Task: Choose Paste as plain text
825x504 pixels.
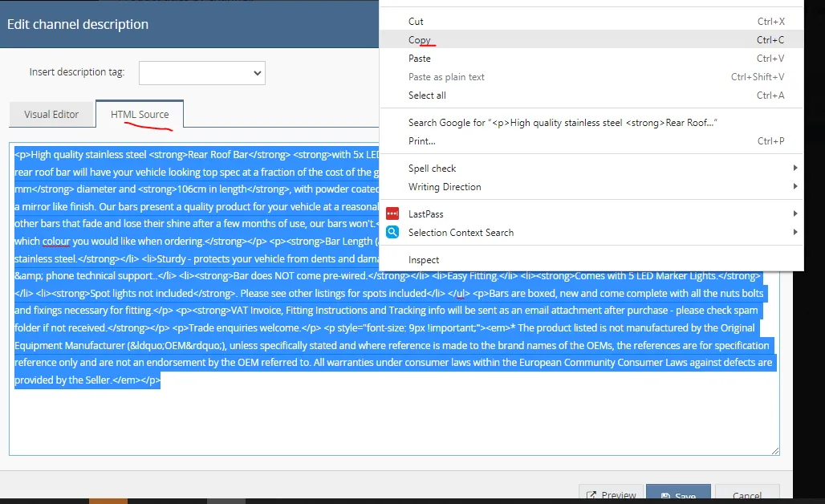Action: (591, 77)
